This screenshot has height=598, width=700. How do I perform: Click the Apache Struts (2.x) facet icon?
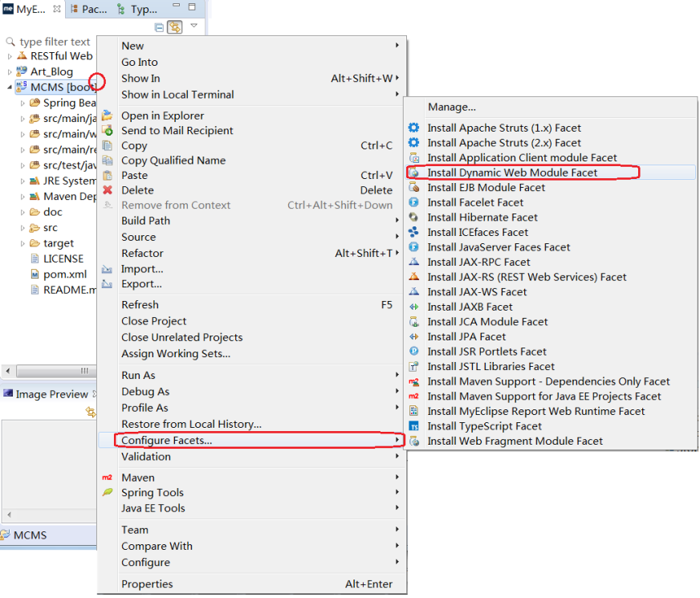click(x=414, y=143)
